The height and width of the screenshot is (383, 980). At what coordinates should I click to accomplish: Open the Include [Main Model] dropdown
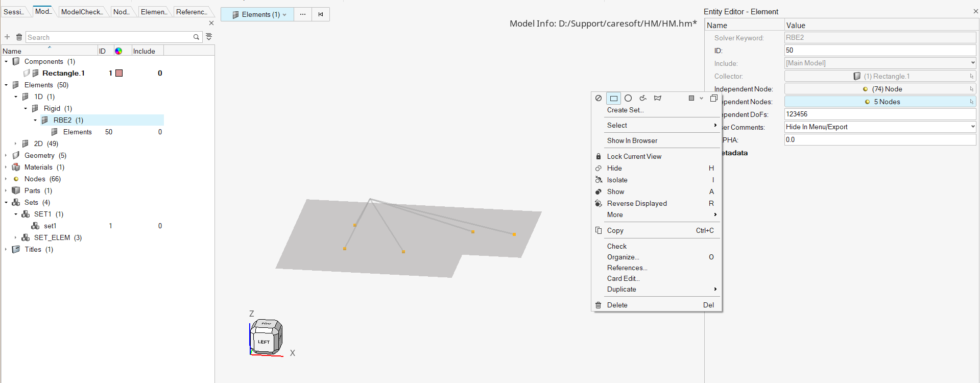pos(880,63)
